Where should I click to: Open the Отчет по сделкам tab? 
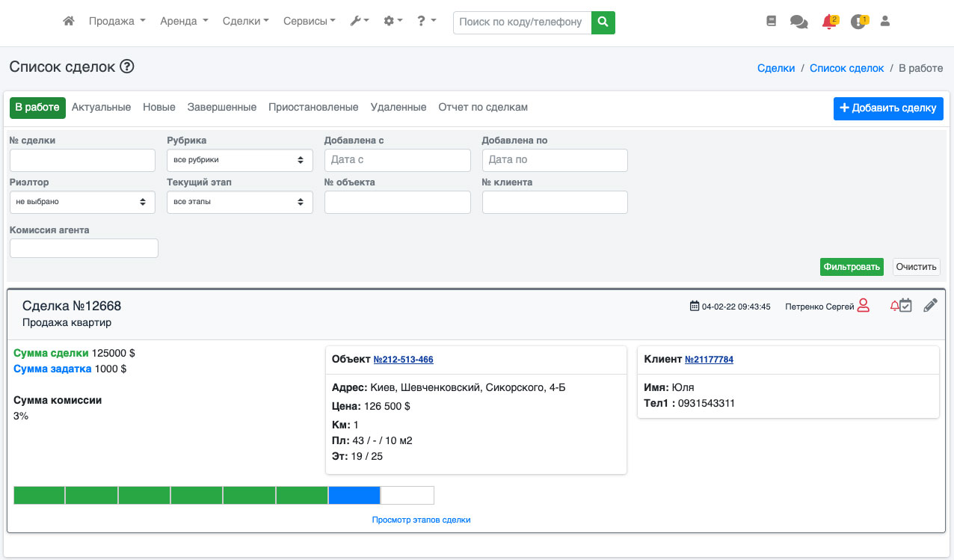point(483,108)
